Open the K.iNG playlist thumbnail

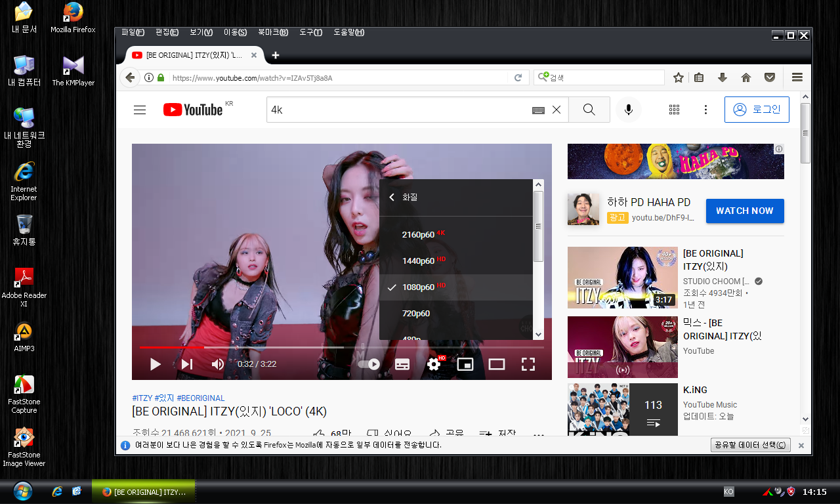click(622, 409)
